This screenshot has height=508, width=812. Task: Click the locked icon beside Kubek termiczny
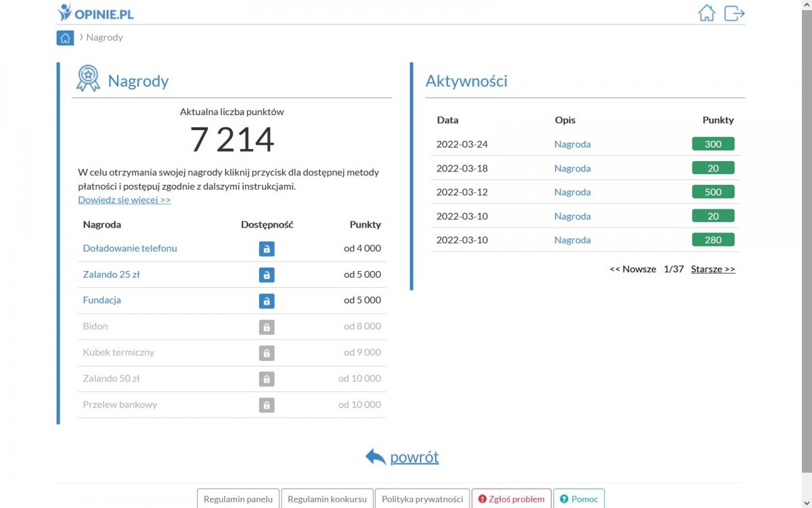coord(267,353)
